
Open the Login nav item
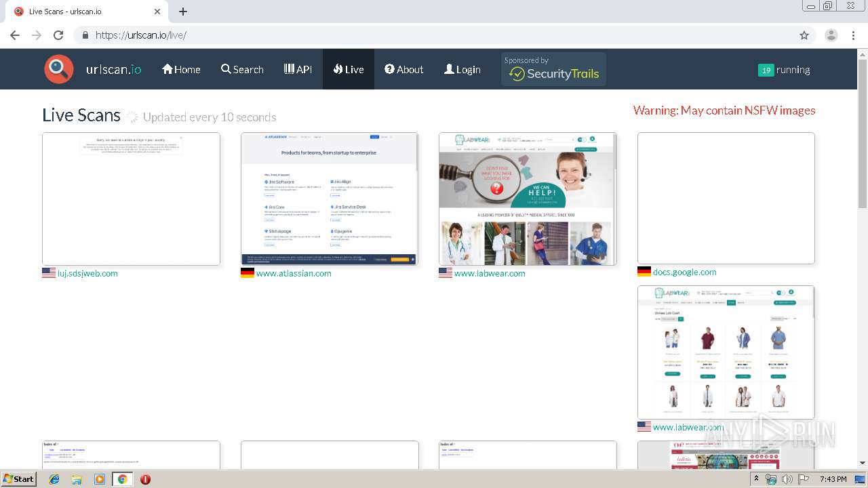462,69
